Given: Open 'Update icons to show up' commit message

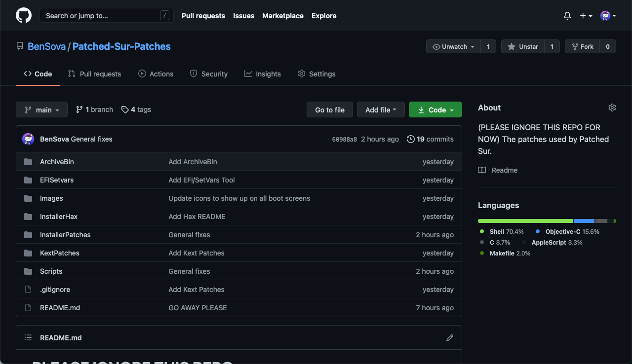Looking at the screenshot, I should click(239, 198).
